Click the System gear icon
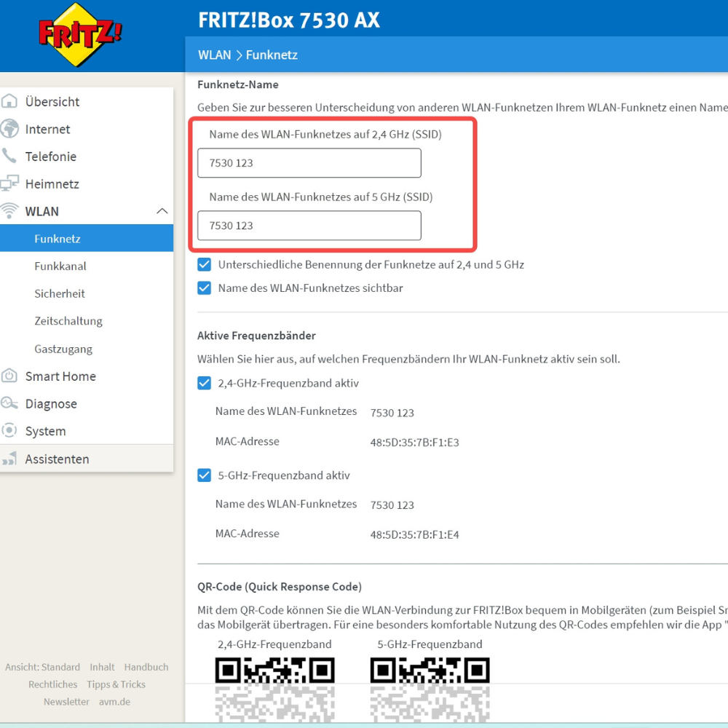Screen dimensions: 728x728 (9, 430)
